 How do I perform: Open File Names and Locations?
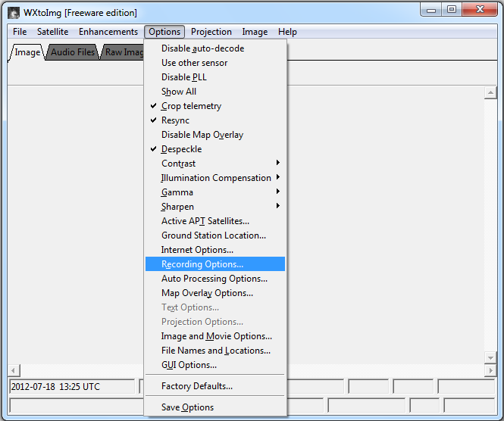point(215,351)
